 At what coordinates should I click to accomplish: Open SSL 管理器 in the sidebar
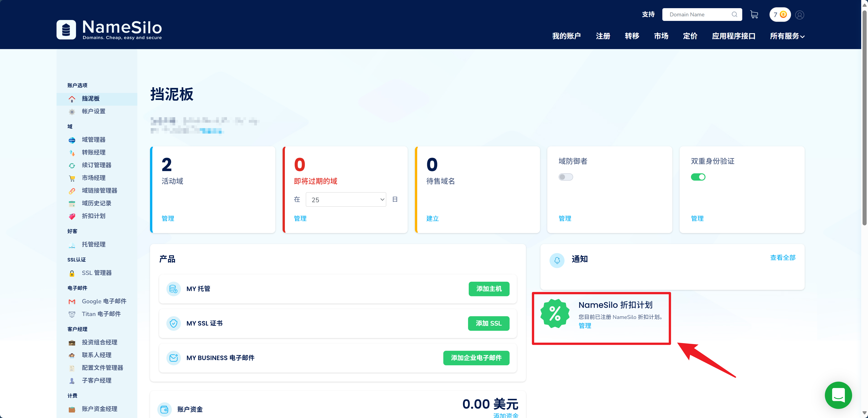point(97,273)
